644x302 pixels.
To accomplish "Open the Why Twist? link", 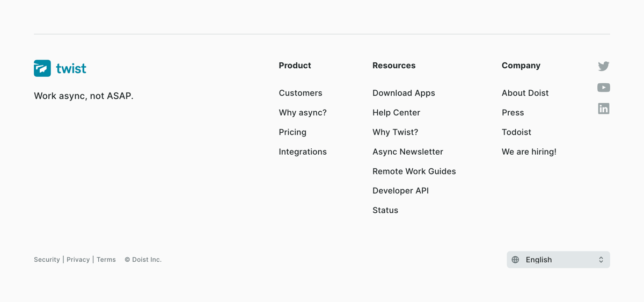I will pyautogui.click(x=395, y=132).
